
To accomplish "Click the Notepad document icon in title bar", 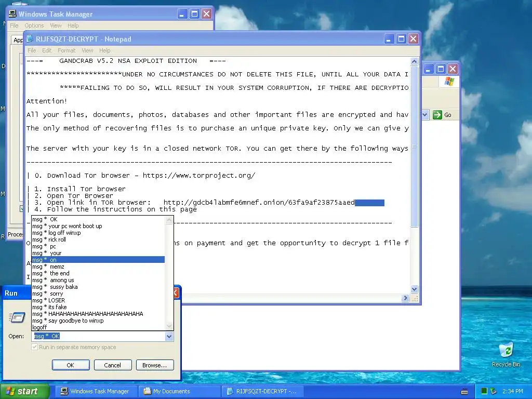I will (x=30, y=38).
